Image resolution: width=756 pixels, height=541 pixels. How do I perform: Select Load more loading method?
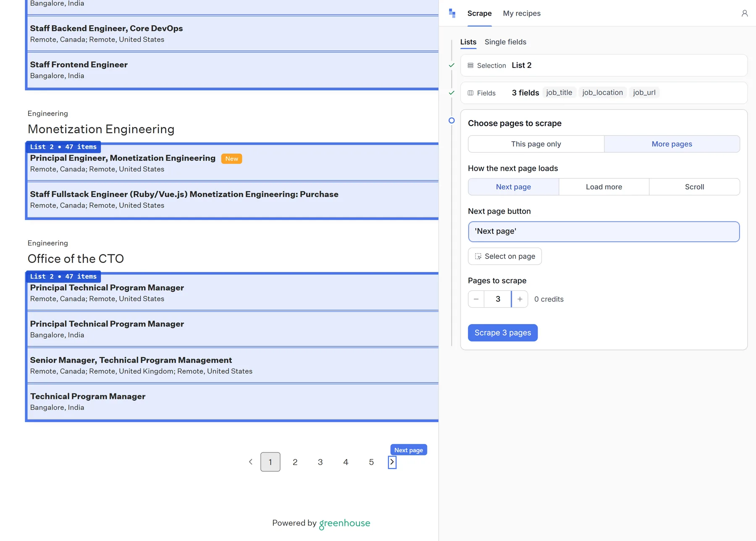(x=604, y=187)
